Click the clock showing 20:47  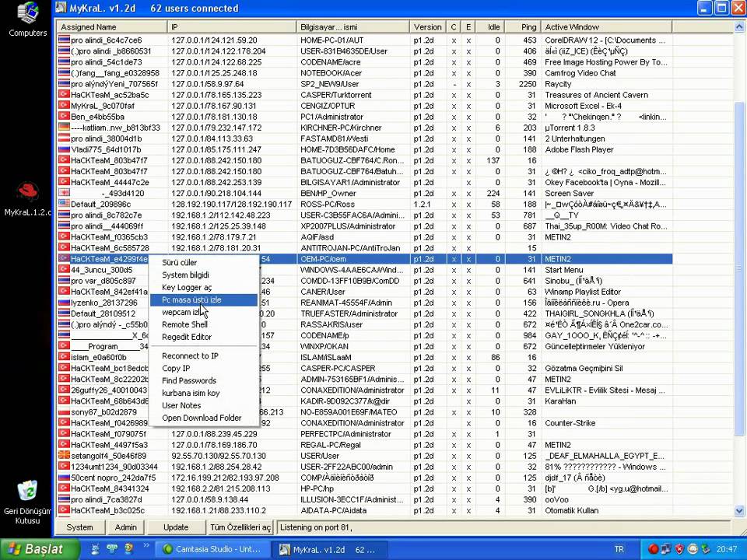pyautogui.click(x=727, y=549)
